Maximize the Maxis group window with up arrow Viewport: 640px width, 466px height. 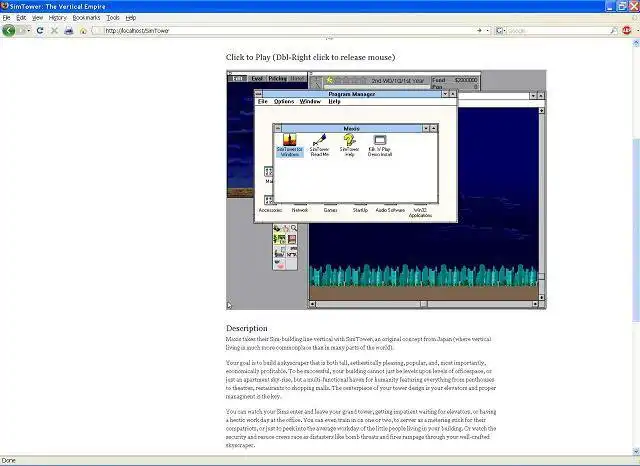pos(434,129)
